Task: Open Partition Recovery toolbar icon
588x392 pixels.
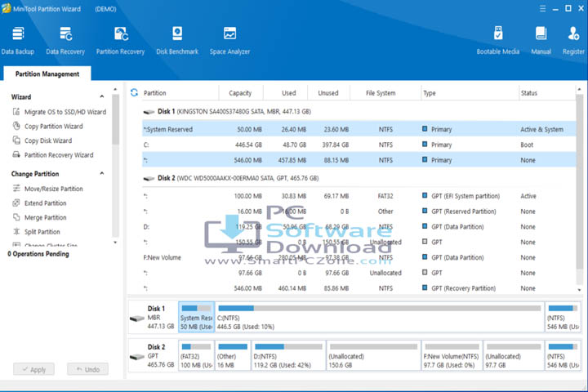Action: pos(120,41)
